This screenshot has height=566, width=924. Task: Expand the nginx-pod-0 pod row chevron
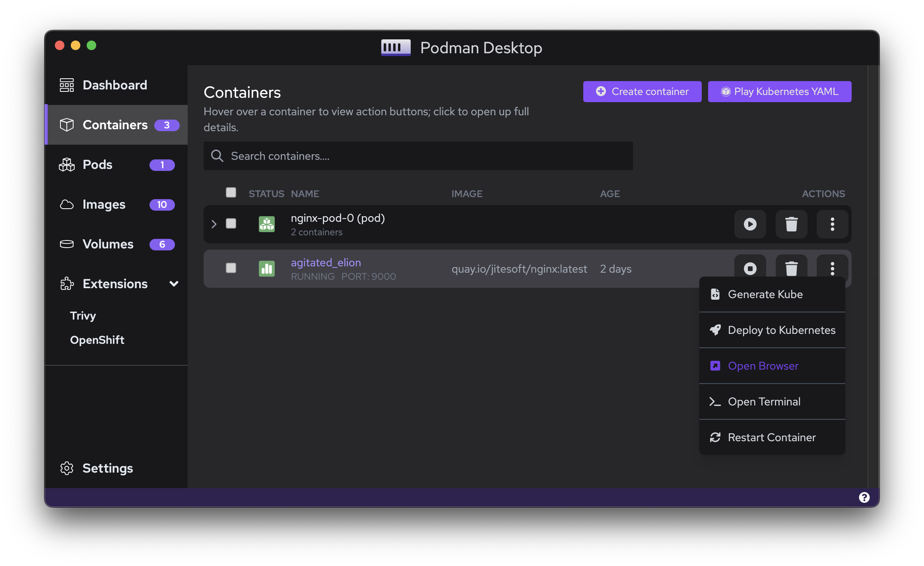214,224
